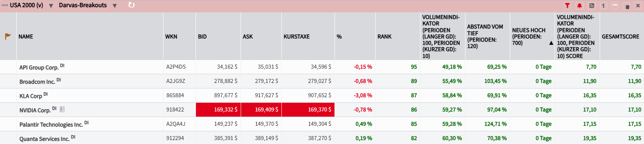Screen dimensions: 644x144
Task: Click the number 1 window group button
Action: pyautogui.click(x=603, y=6)
